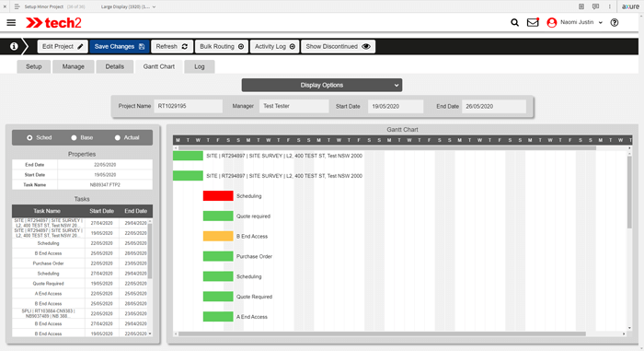This screenshot has height=351, width=644.
Task: Click green Quote required bar
Action: (218, 216)
